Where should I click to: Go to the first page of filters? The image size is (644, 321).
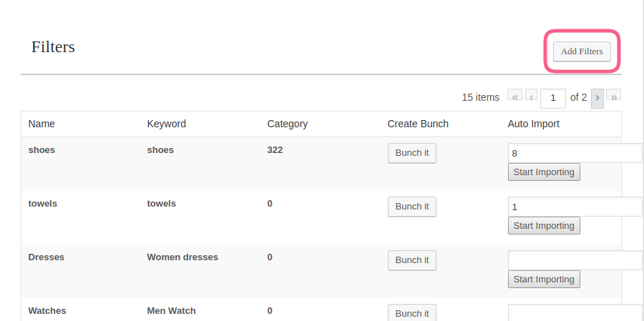[514, 97]
